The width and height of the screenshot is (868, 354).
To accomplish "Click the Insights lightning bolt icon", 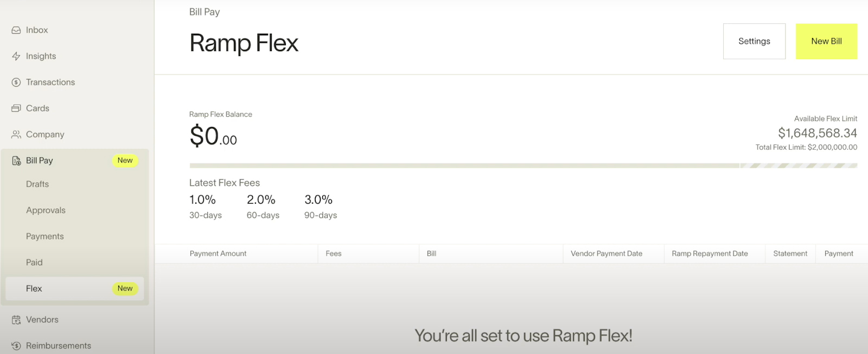I will click(16, 56).
